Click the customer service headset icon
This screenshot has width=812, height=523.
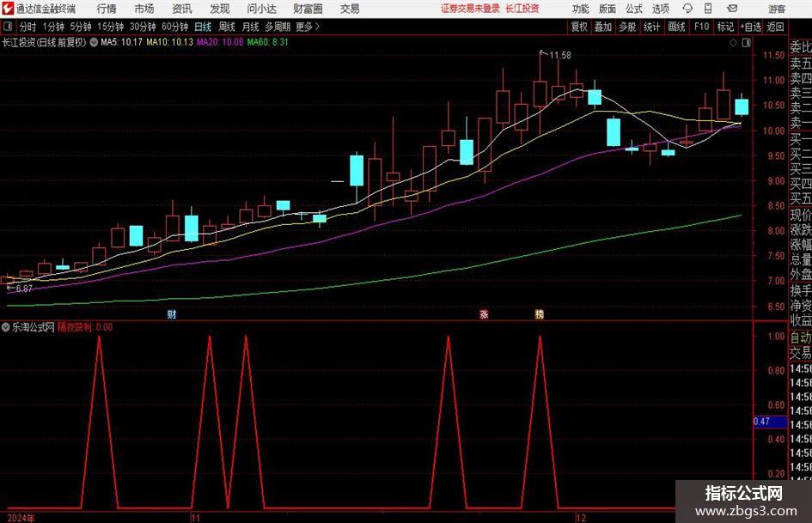(687, 9)
